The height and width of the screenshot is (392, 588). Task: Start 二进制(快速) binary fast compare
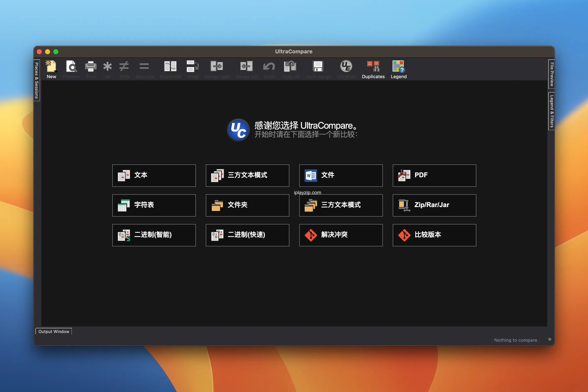tap(247, 235)
